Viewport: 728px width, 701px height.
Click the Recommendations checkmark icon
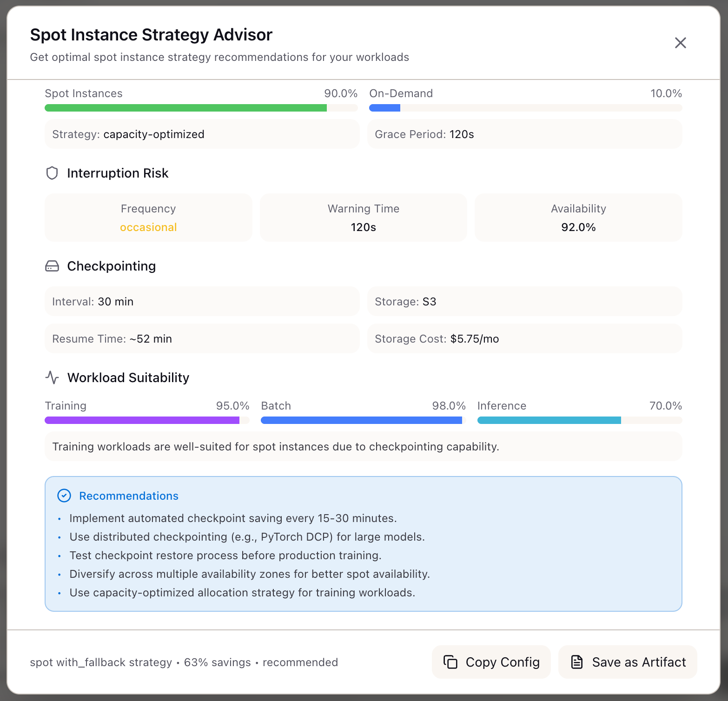coord(65,496)
